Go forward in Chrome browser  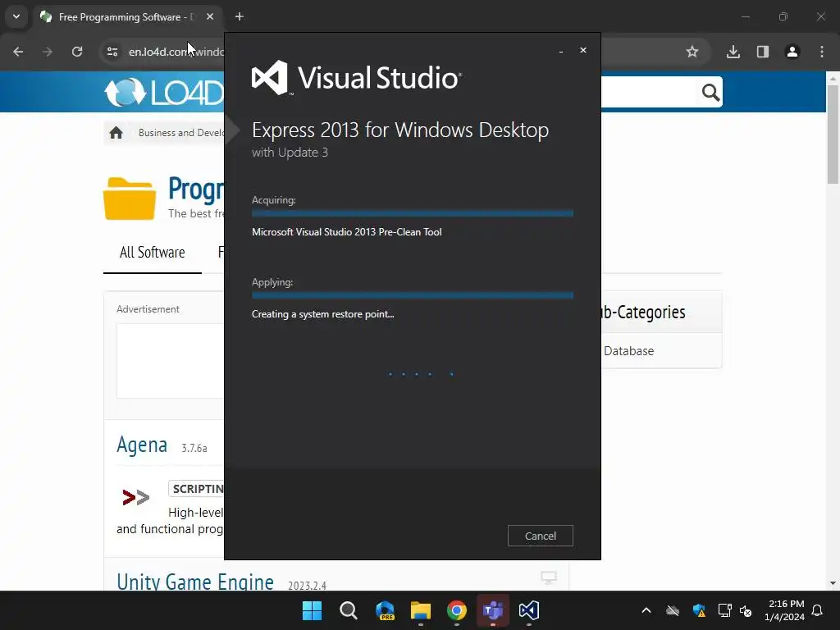coord(48,52)
